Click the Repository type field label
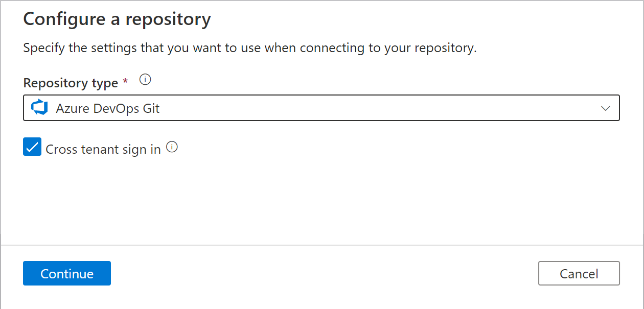This screenshot has width=644, height=309. tap(71, 83)
